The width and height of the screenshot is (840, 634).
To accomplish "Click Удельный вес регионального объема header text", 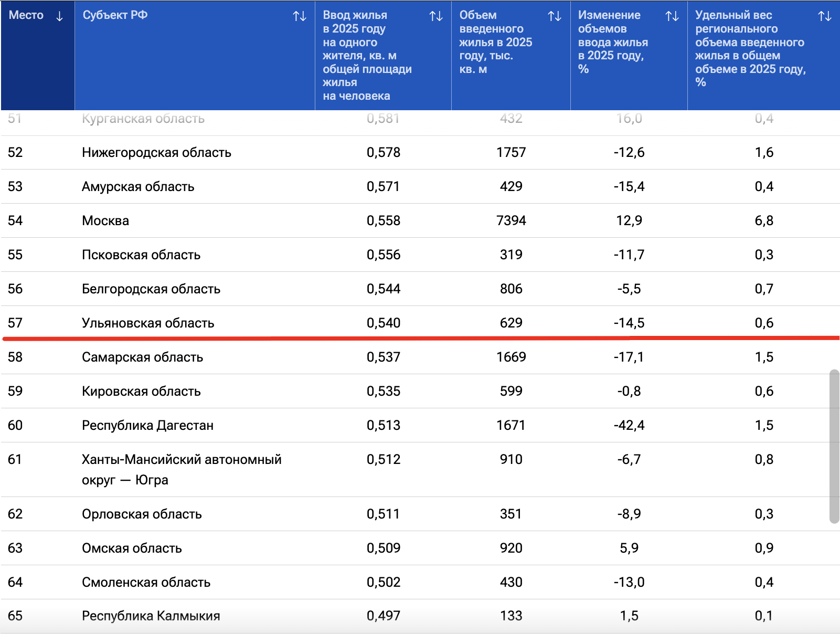I will coord(750,49).
